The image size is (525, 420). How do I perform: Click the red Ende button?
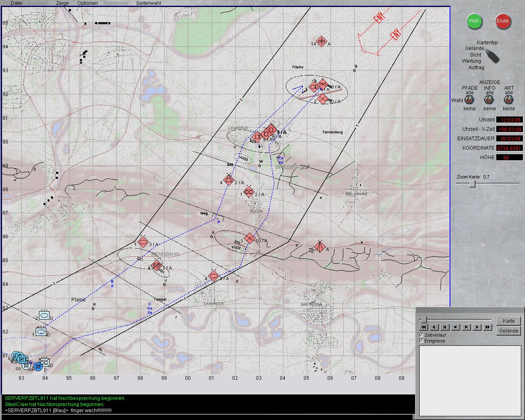[503, 21]
